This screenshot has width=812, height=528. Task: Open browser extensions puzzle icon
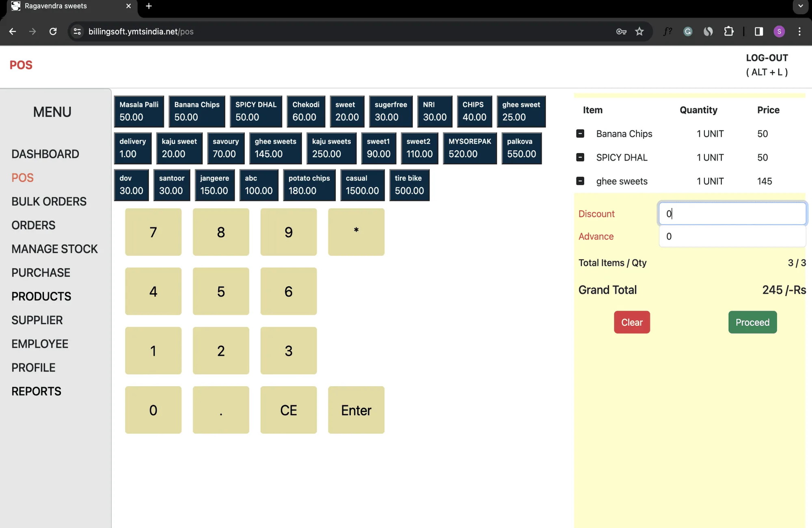[729, 31]
